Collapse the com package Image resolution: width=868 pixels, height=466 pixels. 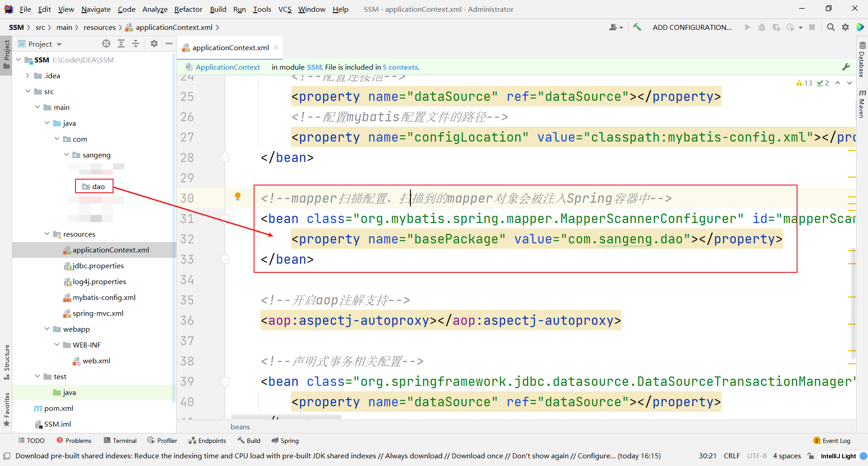click(57, 139)
